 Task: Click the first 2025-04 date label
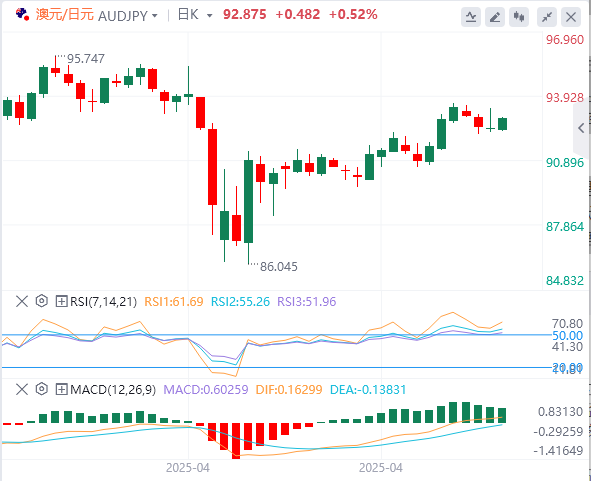[188, 468]
